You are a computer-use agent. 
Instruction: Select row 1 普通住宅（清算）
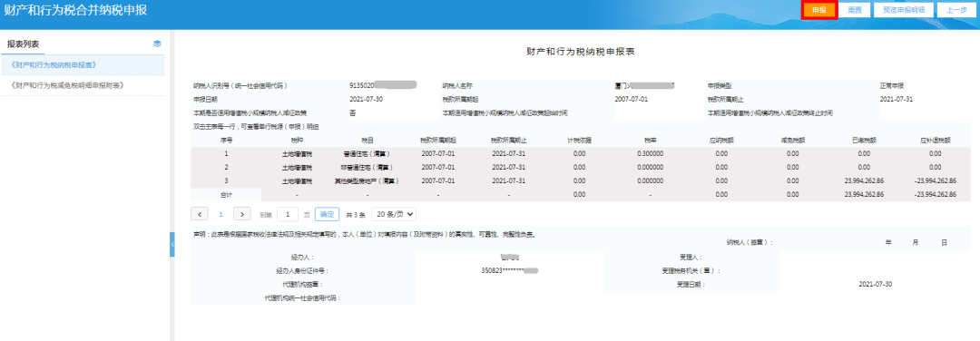[x=581, y=153]
